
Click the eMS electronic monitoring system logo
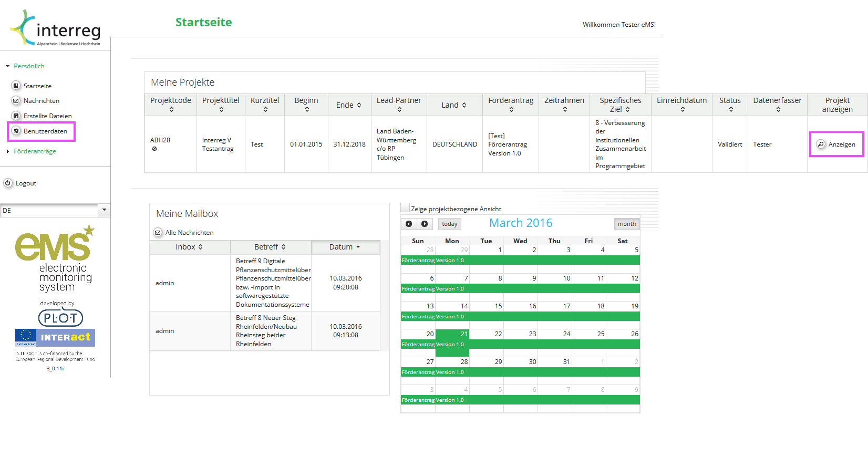tap(55, 257)
